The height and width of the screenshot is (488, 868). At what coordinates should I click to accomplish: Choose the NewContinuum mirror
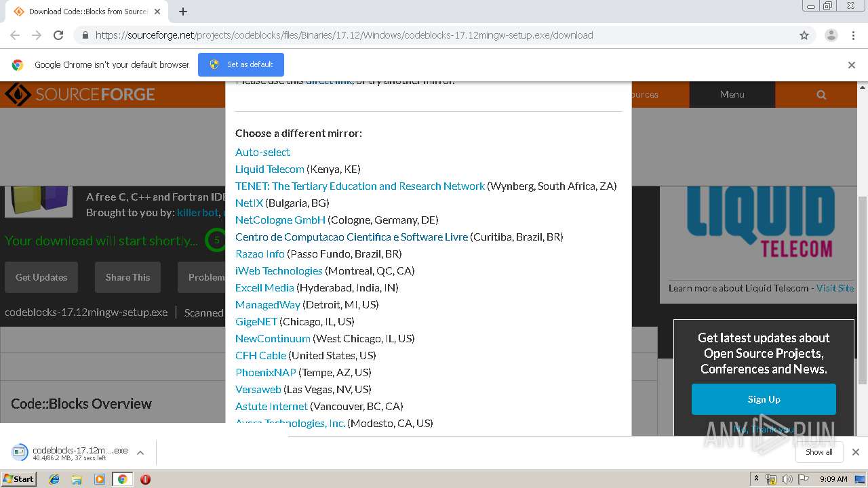tap(273, 338)
